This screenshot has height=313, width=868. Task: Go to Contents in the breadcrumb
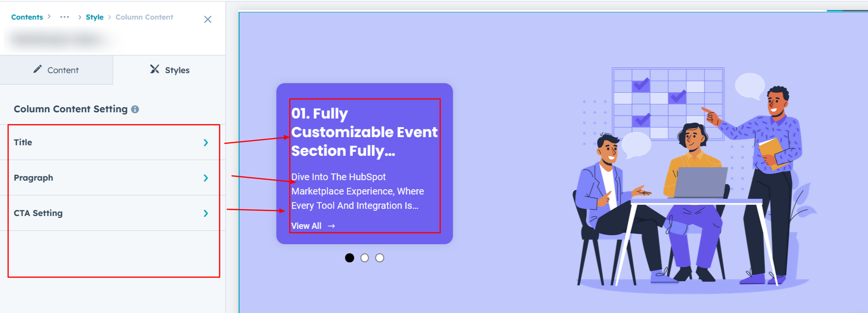tap(27, 17)
